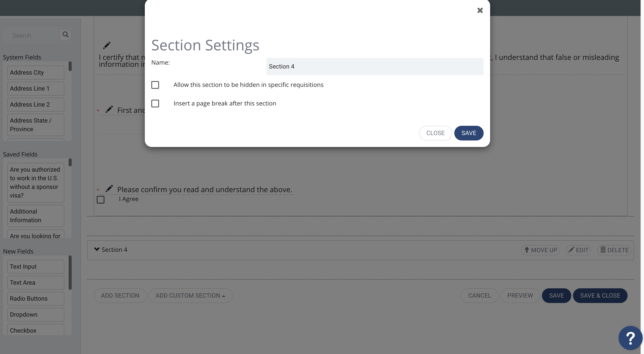This screenshot has width=644, height=354.
Task: Click CANCEL at the form bottom
Action: 480,296
